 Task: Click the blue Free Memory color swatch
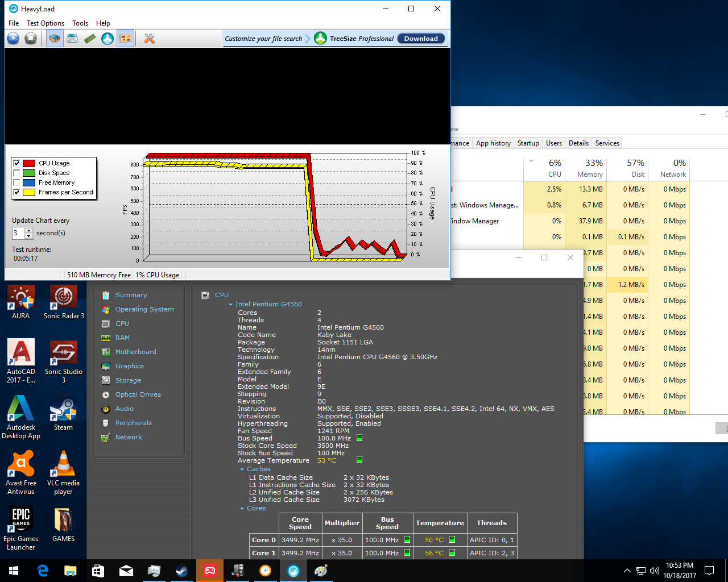click(29, 182)
